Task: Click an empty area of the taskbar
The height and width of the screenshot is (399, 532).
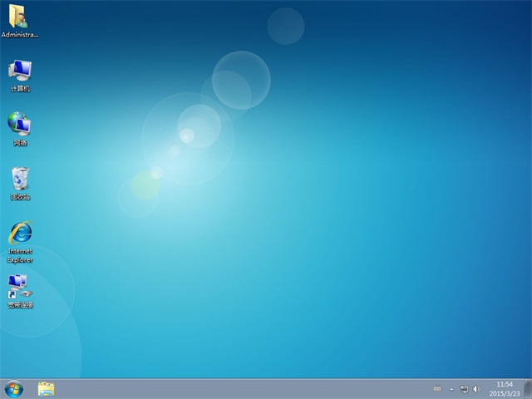Action: (249, 388)
